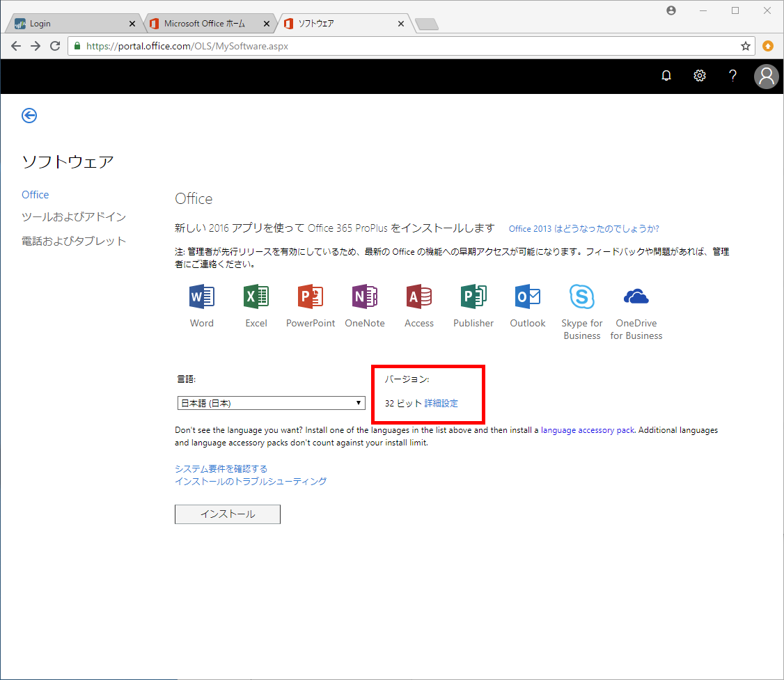Open 電話およびタブレット in the sidebar
The width and height of the screenshot is (784, 680).
[74, 241]
